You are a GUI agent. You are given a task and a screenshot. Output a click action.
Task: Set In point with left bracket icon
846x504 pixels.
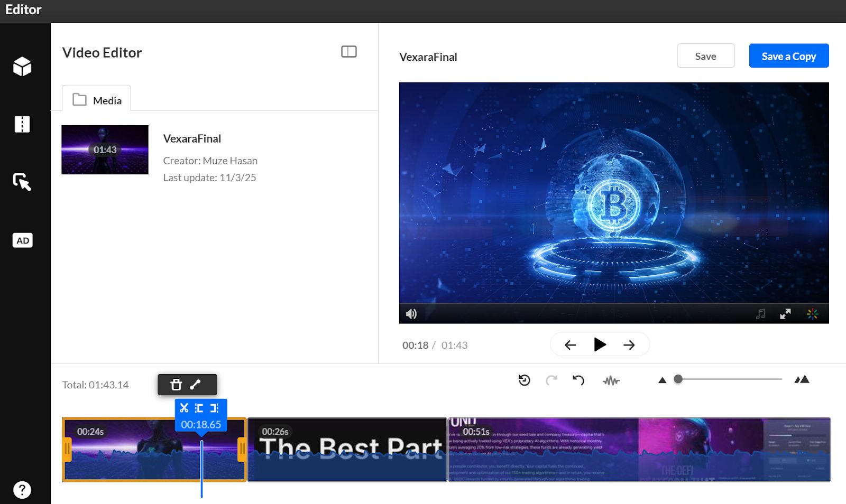(199, 408)
